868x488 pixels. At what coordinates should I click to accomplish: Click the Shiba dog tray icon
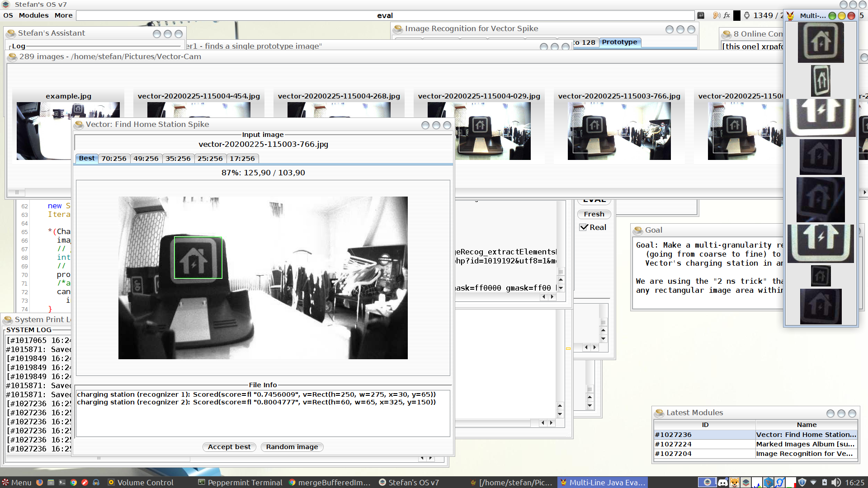(x=735, y=482)
